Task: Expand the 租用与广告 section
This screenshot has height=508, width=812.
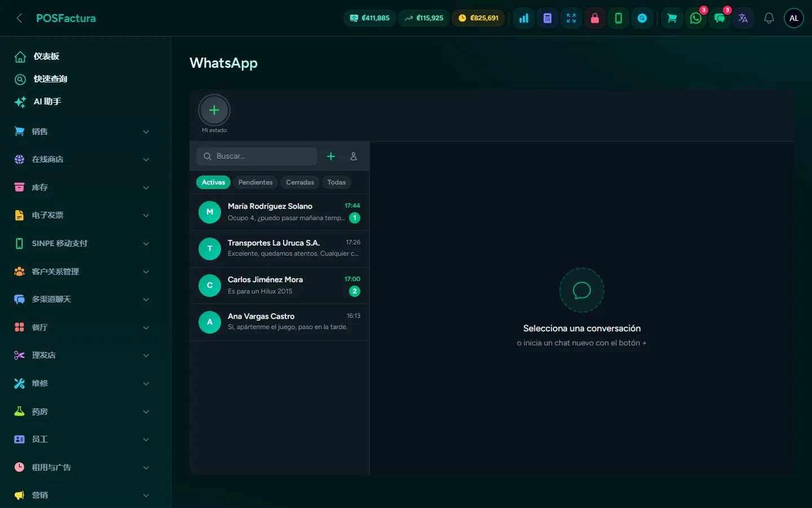Action: [82, 467]
